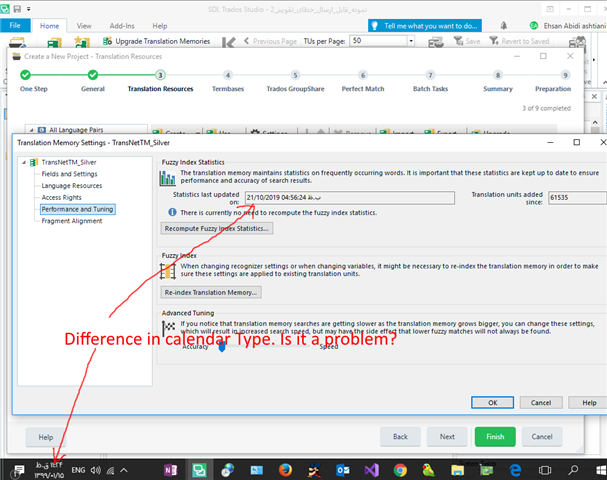The height and width of the screenshot is (480, 607).
Task: Jump to the Summary wizard step
Action: pos(498,81)
